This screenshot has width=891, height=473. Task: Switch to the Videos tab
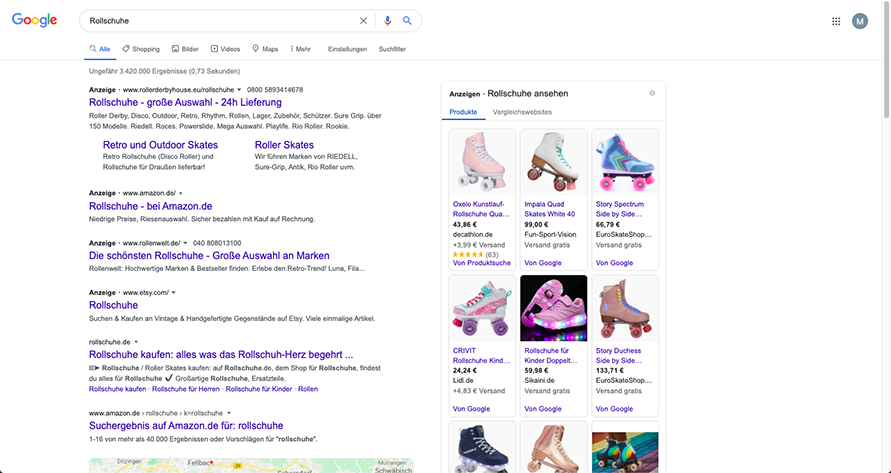point(226,49)
